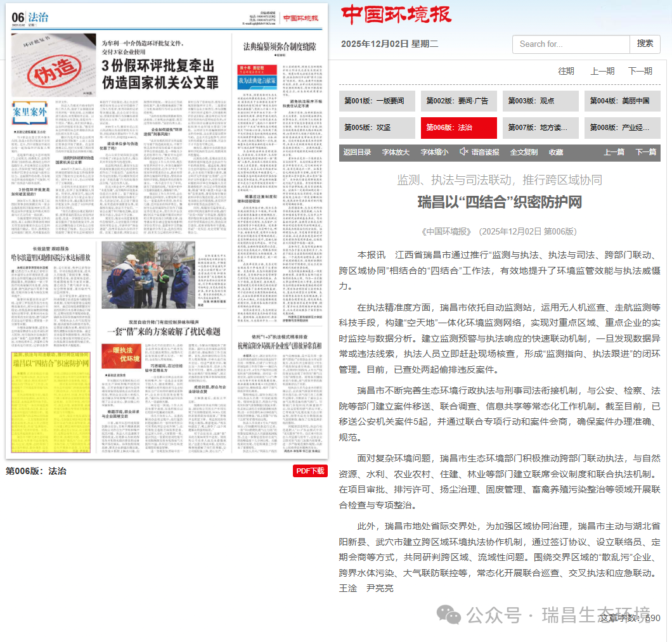
Task: Open 第002版: 要闻·广告 page tab
Action: (x=458, y=101)
